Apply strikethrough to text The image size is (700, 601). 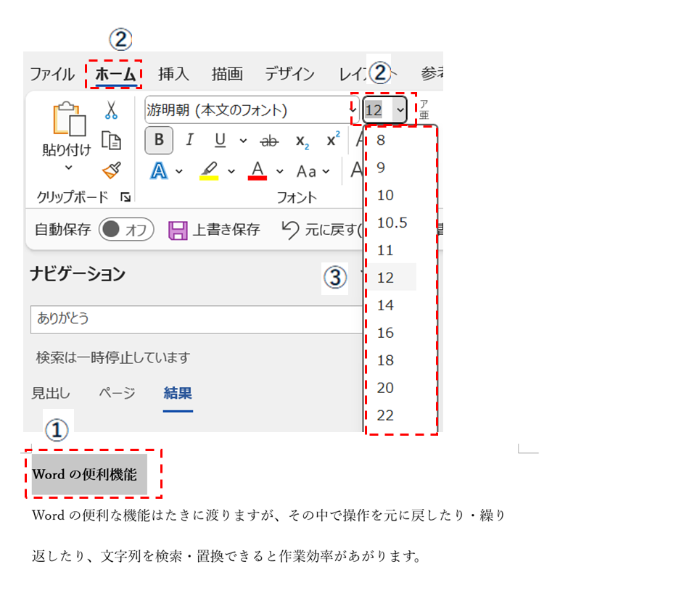269,141
